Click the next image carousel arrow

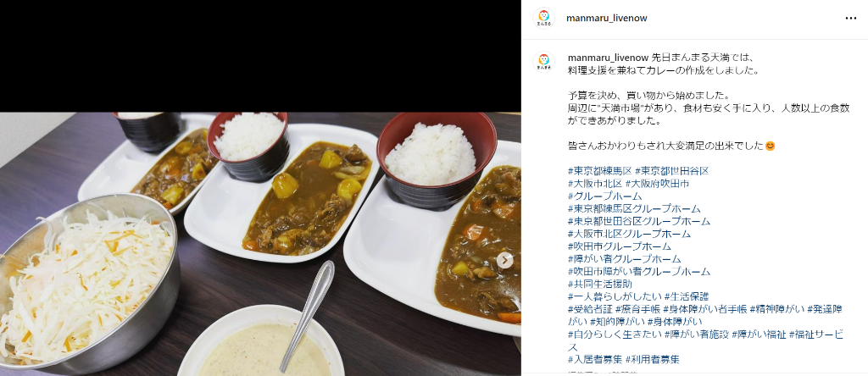coord(504,260)
